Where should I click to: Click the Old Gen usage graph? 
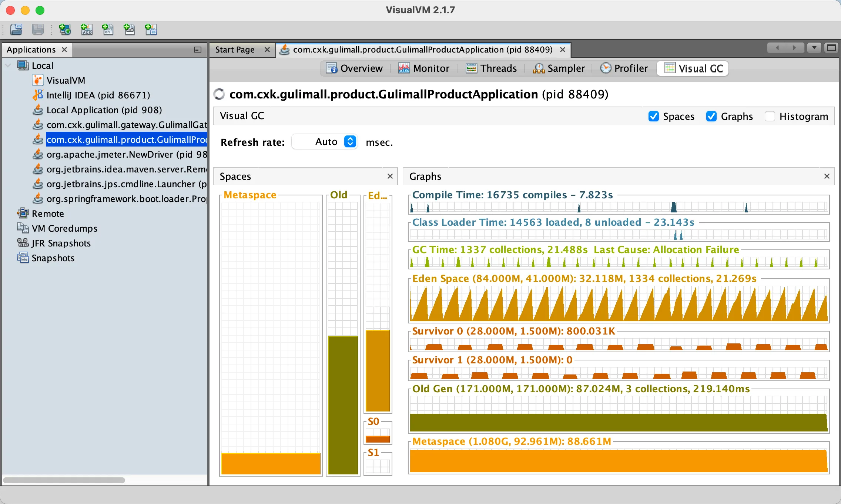(619, 414)
